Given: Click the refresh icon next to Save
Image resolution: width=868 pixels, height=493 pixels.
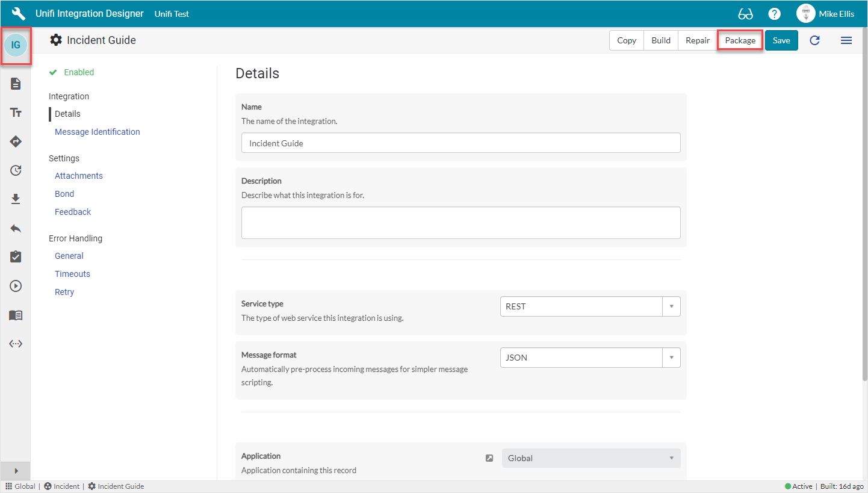Looking at the screenshot, I should point(814,40).
